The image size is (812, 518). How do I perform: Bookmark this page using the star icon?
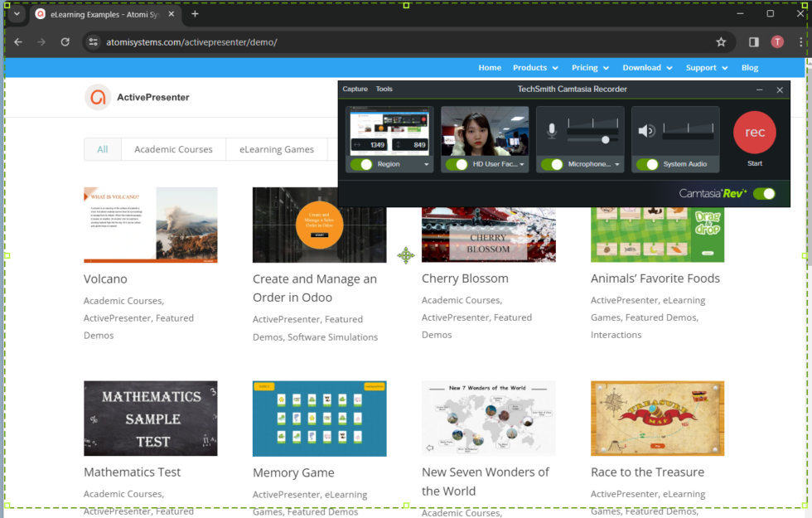721,41
